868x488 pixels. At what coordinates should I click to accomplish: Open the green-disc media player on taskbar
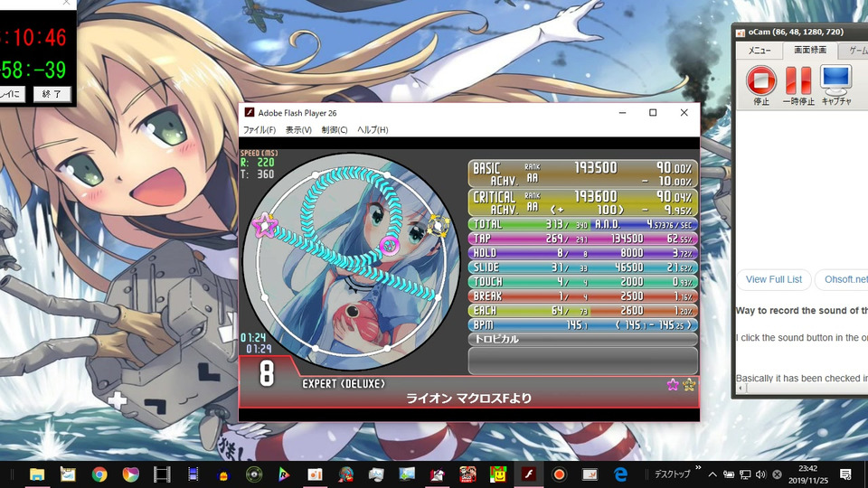[254, 474]
